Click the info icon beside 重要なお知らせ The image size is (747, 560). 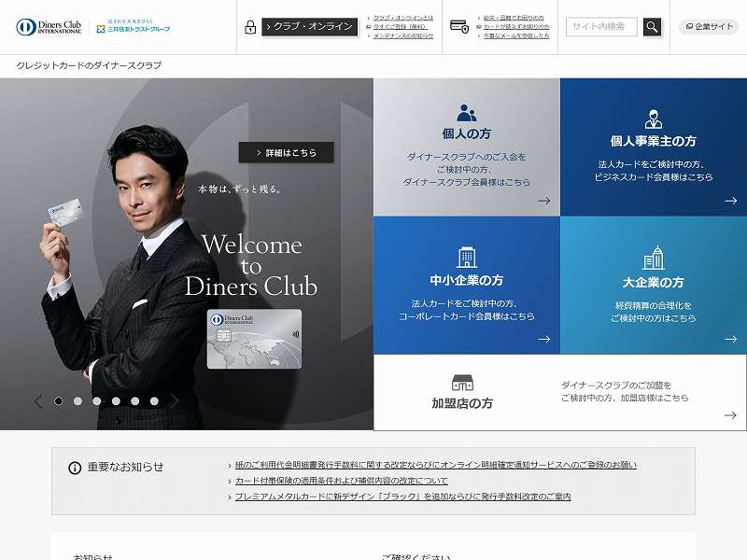(75, 469)
